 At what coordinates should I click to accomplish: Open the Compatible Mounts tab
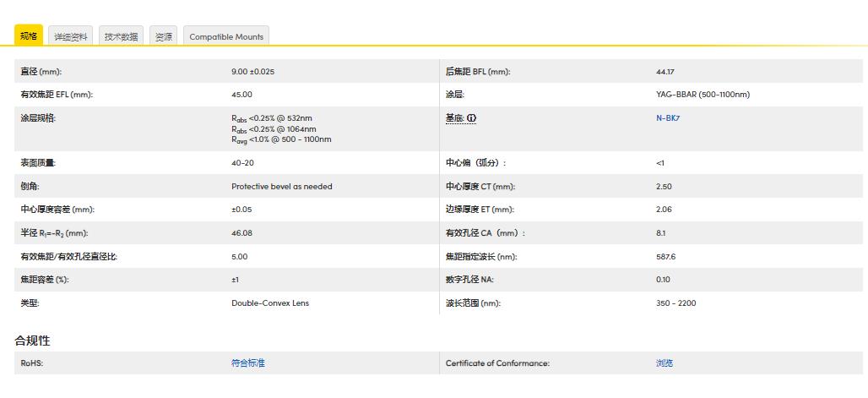(226, 36)
